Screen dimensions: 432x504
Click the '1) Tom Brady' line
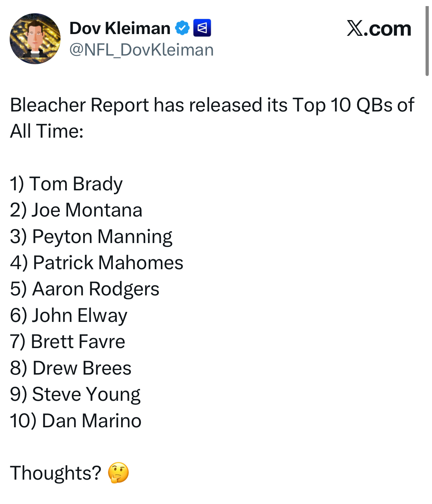click(x=66, y=184)
